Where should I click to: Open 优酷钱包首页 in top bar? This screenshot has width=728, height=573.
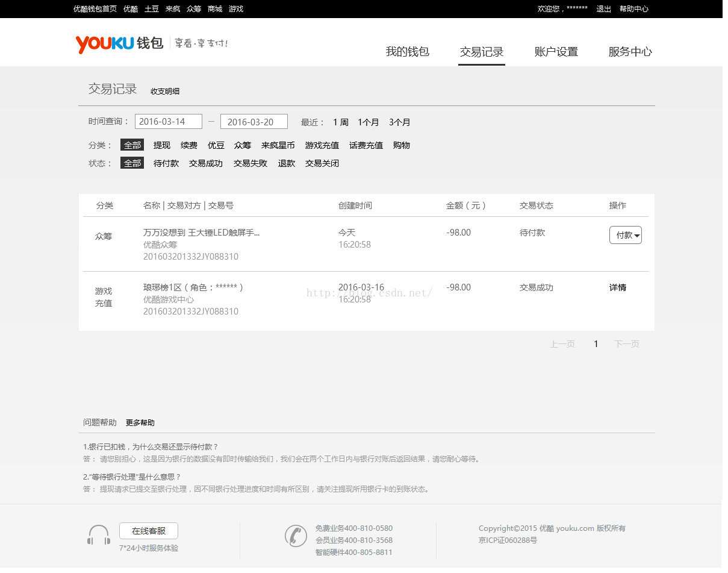click(95, 9)
